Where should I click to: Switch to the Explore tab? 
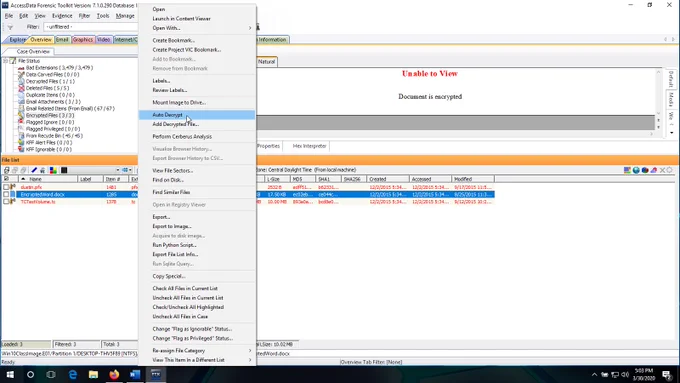[17, 39]
